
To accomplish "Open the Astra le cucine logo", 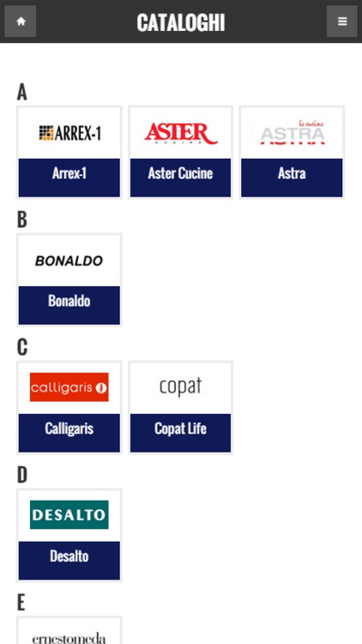I will coord(292,133).
